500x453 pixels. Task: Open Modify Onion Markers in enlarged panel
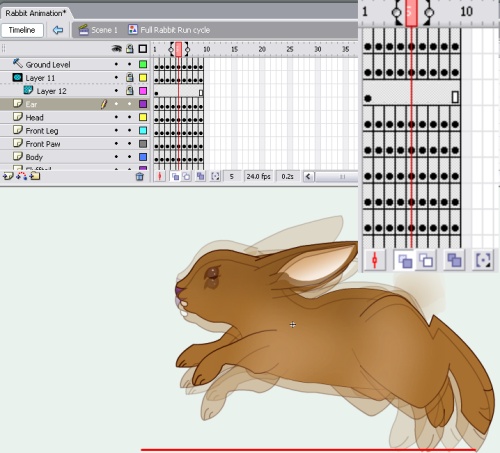483,260
